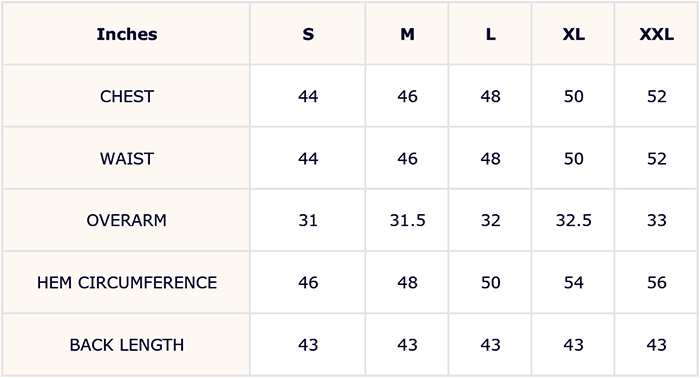Select the XXL size column header
Screen dimensions: 700x378
656,34
